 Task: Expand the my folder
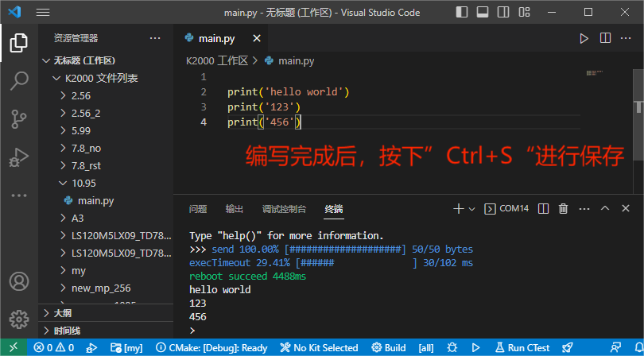106,271
